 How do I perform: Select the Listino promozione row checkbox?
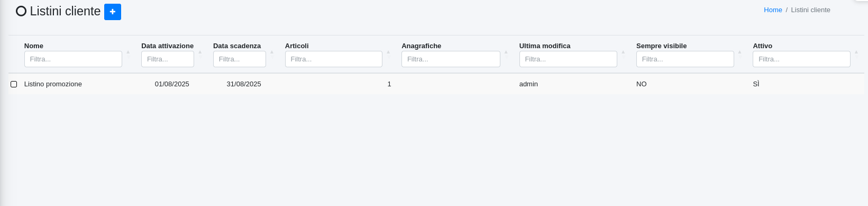tap(14, 84)
